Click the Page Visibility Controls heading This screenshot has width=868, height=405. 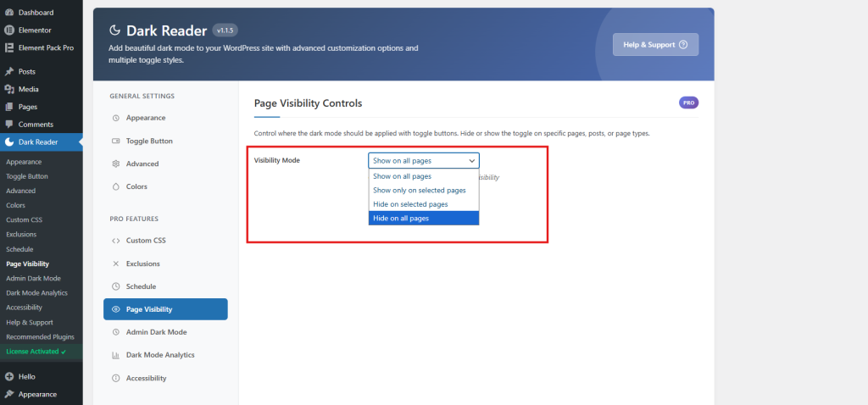(x=308, y=103)
